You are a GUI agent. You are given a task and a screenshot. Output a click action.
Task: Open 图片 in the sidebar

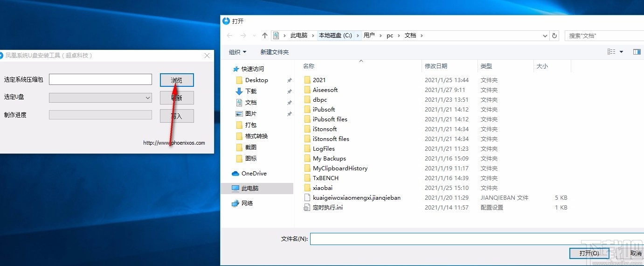pos(251,114)
